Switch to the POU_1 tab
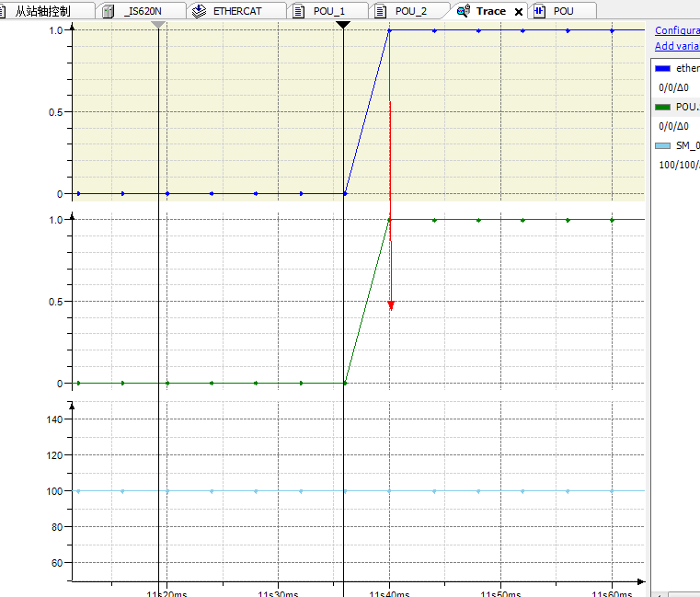700x597 pixels. (328, 11)
